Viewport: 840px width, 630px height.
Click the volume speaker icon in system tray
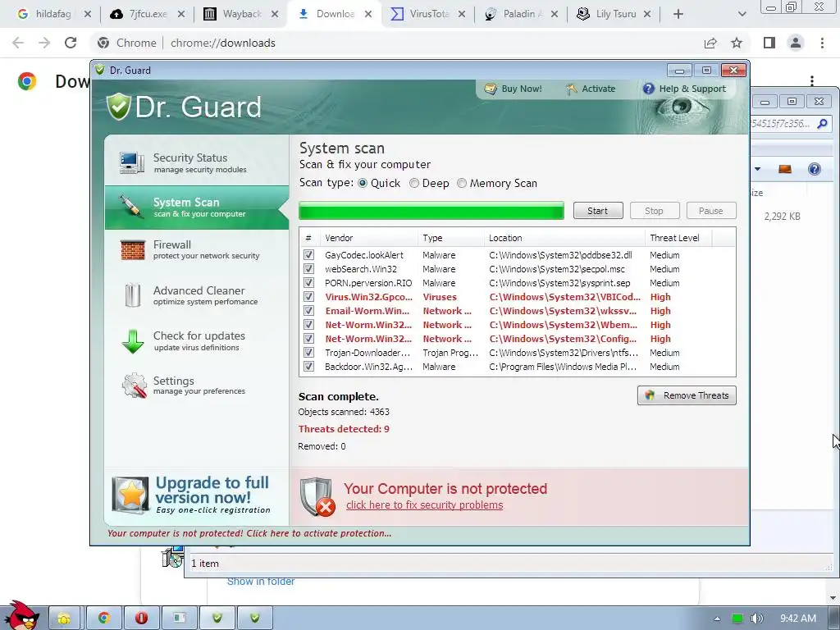coord(756,619)
